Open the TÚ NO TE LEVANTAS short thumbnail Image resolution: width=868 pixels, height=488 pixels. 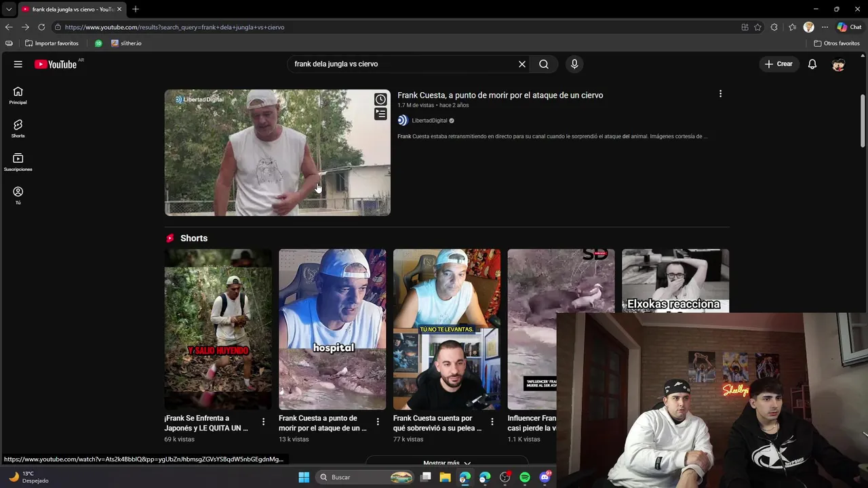tap(447, 329)
